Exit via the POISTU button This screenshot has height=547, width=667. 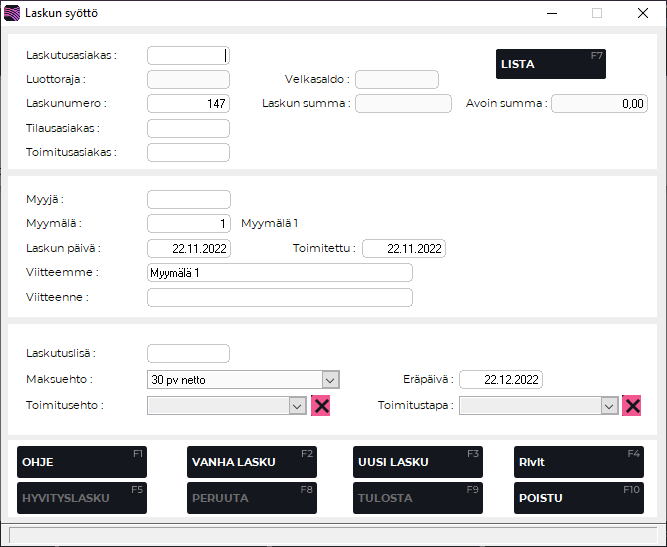tap(578, 497)
